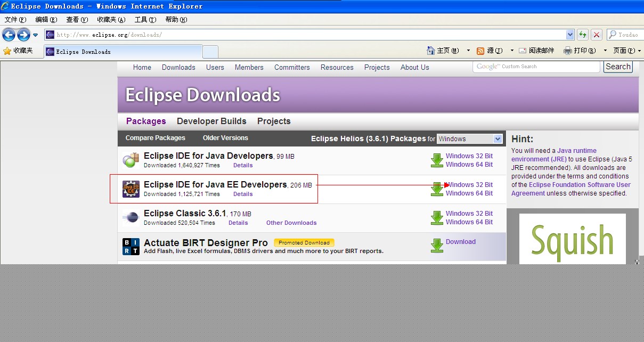
Task: Open the Windows platform dropdown
Action: [x=469, y=139]
